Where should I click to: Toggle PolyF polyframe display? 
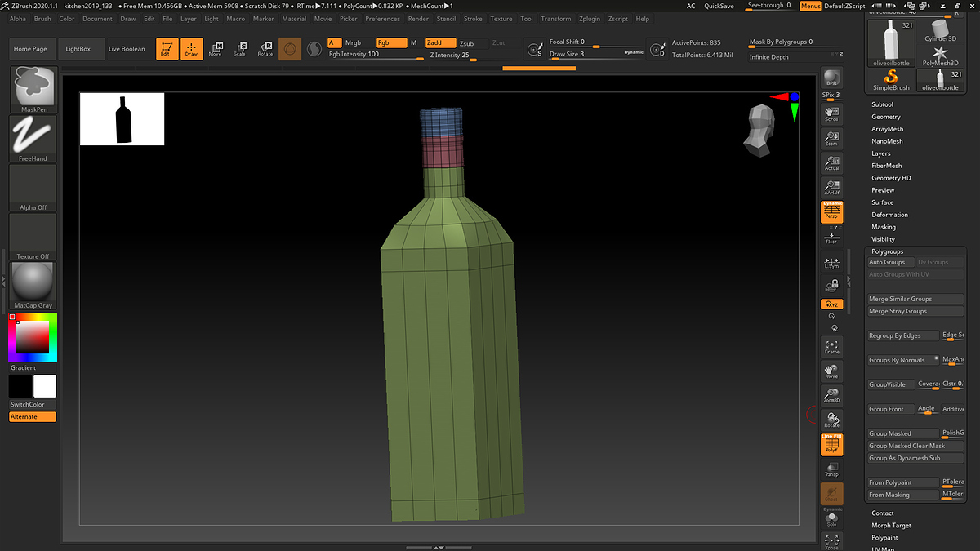(x=831, y=445)
